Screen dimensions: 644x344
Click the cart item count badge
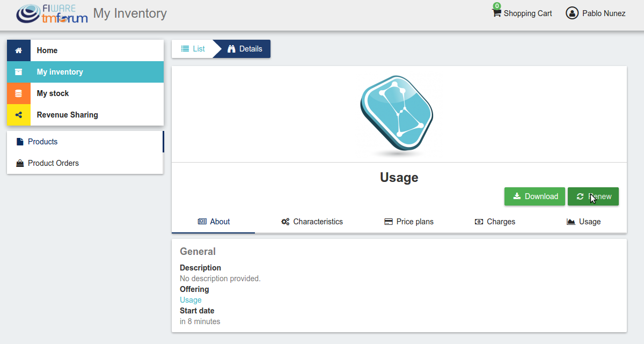[x=497, y=6]
